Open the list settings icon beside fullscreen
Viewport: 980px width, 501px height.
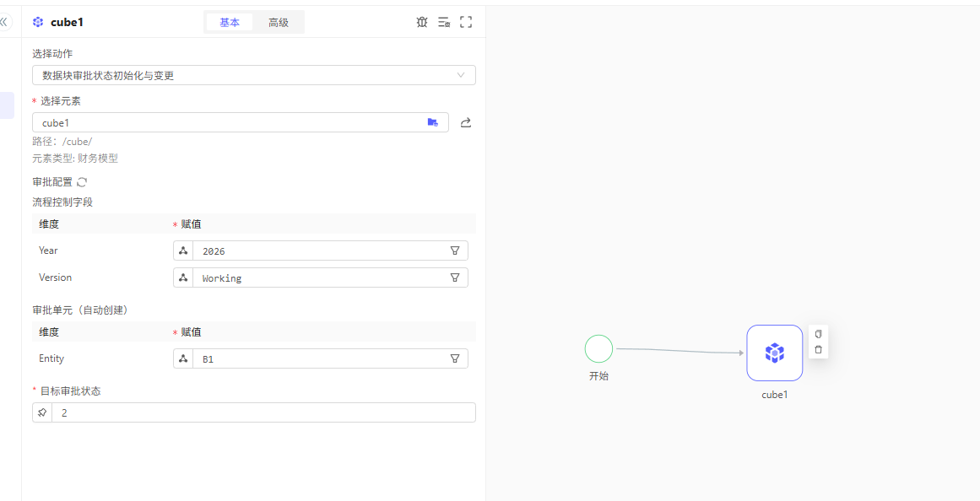[444, 22]
